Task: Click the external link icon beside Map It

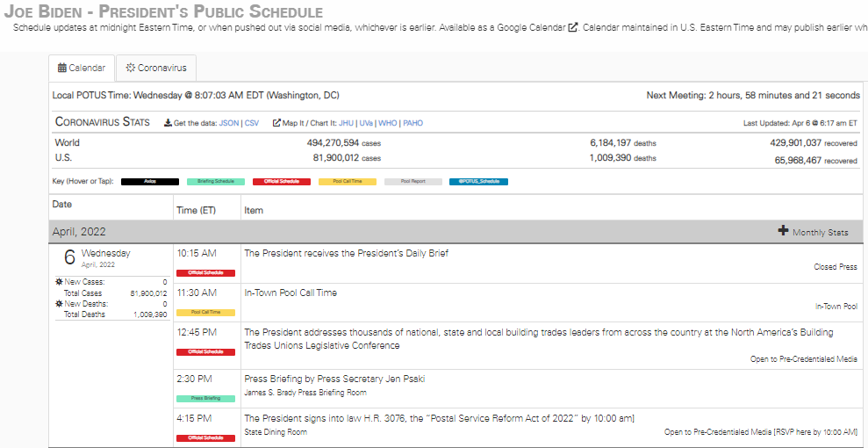Action: click(x=276, y=123)
